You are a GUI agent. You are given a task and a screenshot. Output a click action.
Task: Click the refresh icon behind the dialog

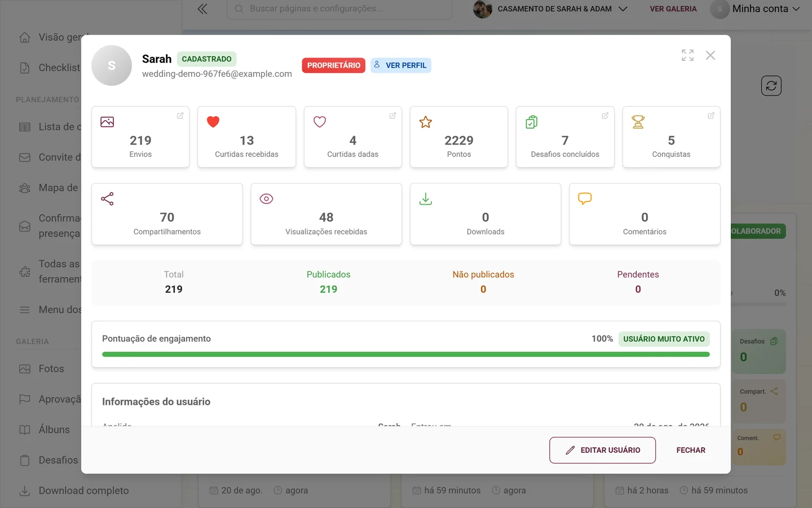771,86
